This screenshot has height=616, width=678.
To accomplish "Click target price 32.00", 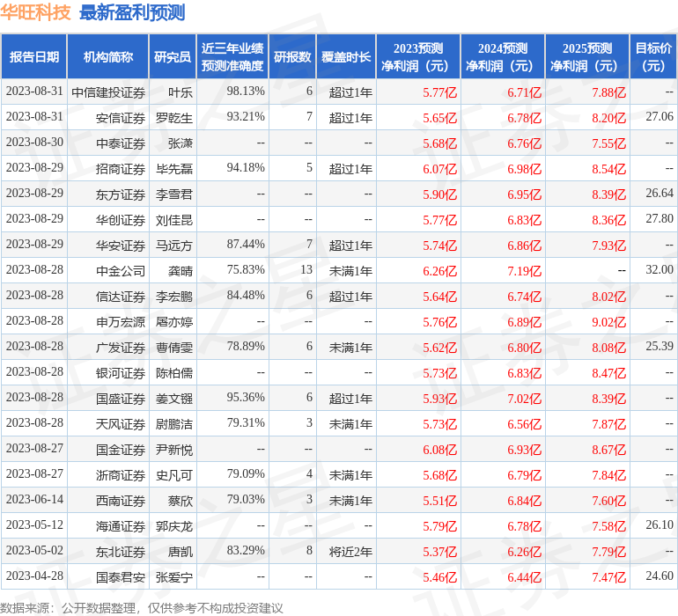I will point(660,270).
